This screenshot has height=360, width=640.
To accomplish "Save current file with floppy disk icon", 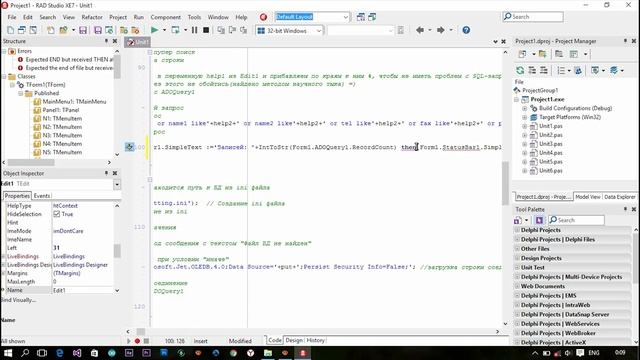I will [x=83, y=30].
